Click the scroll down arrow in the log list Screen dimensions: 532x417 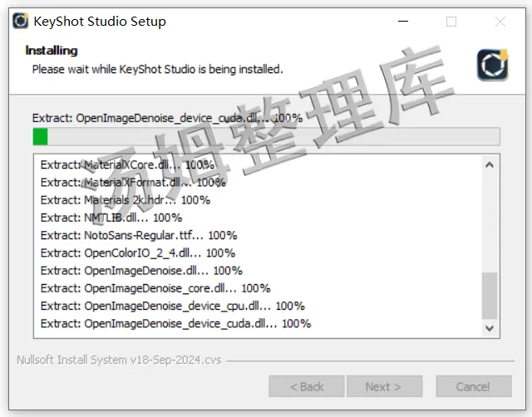pos(490,328)
